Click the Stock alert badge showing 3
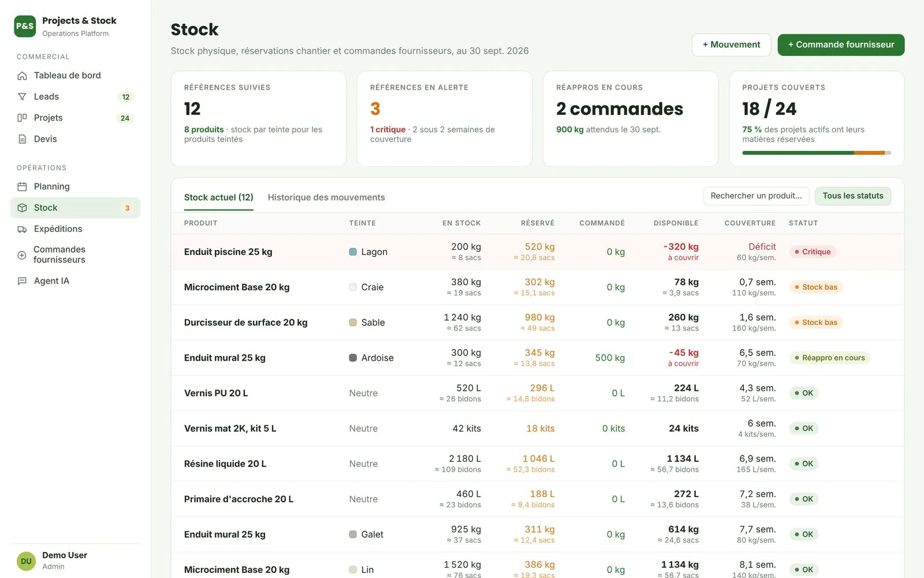Image resolution: width=924 pixels, height=578 pixels. (127, 208)
